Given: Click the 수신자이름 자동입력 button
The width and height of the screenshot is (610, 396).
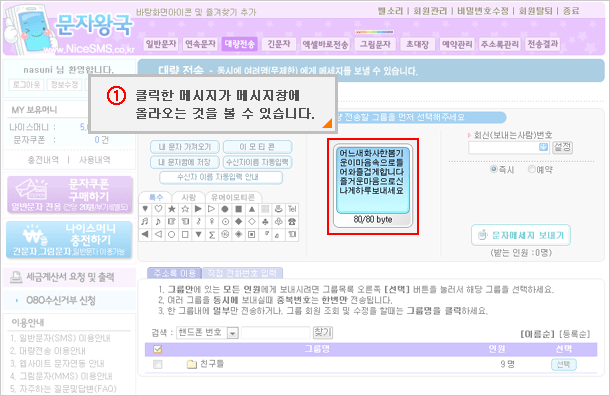Looking at the screenshot, I should tap(257, 162).
